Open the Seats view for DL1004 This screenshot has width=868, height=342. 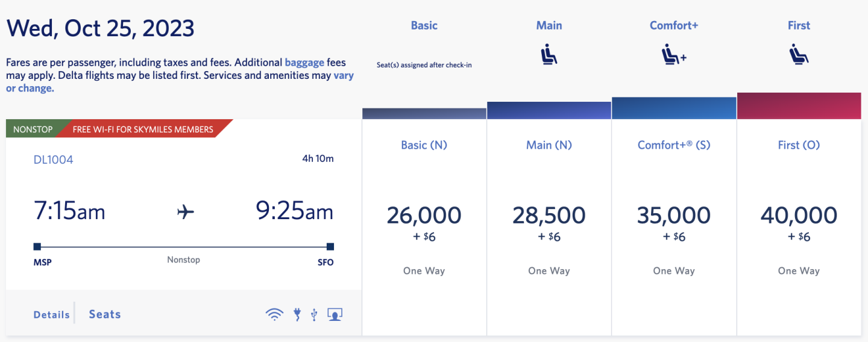(105, 314)
